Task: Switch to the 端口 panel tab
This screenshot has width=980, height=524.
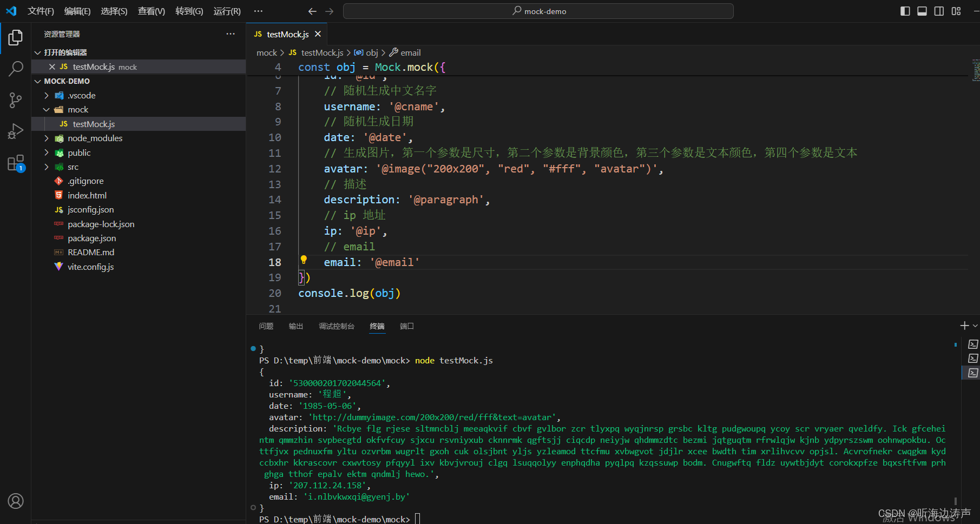Action: (407, 326)
